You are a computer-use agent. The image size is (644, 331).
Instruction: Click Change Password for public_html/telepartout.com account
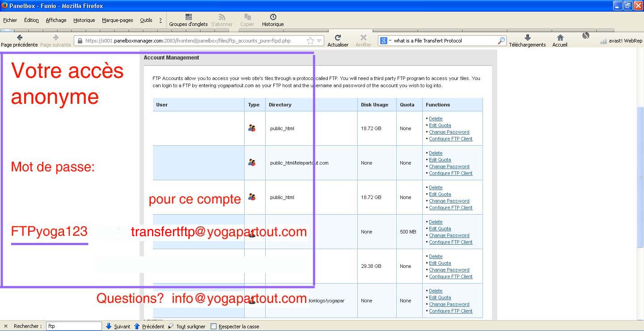point(449,166)
